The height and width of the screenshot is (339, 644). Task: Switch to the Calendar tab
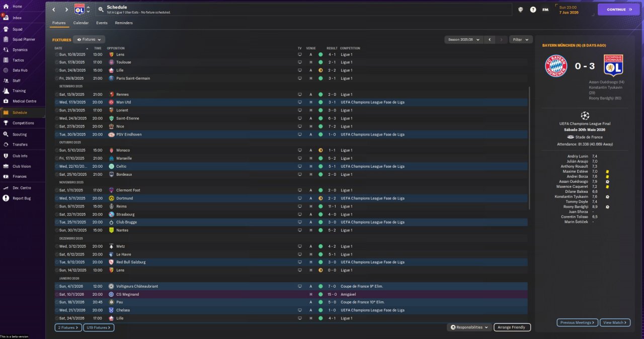click(x=81, y=23)
